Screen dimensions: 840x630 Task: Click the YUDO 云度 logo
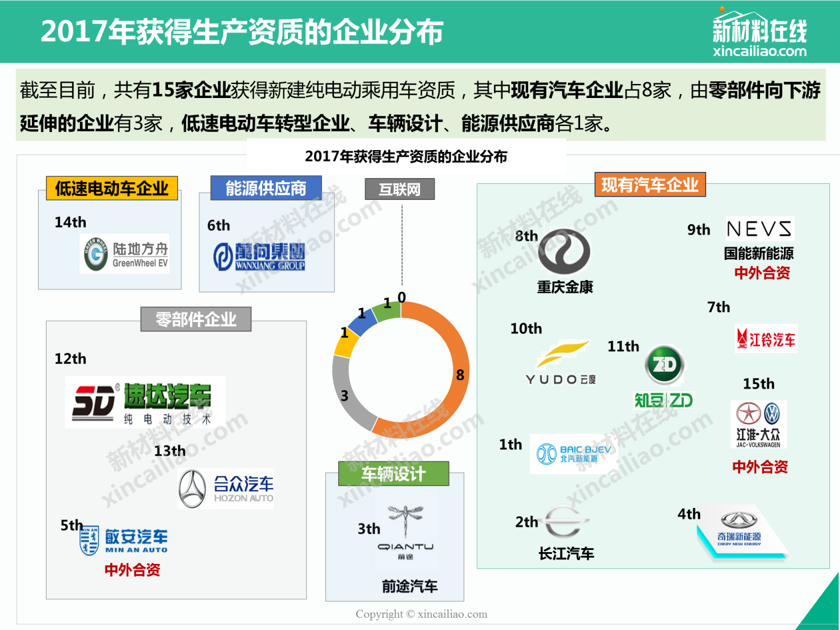point(561,363)
